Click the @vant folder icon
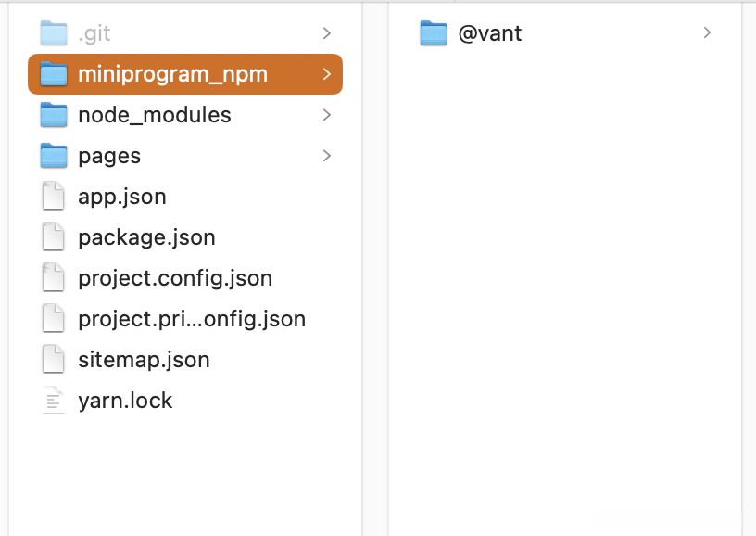This screenshot has height=536, width=756. 434,33
